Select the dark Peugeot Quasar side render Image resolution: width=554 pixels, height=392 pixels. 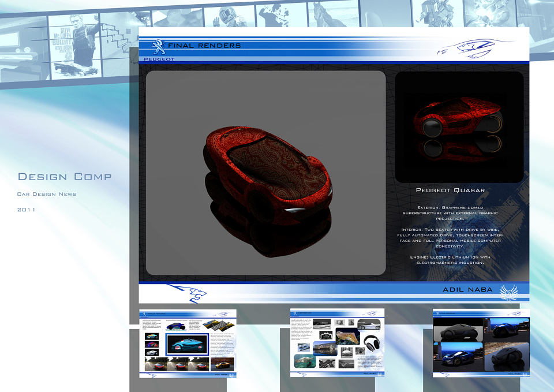click(459, 127)
